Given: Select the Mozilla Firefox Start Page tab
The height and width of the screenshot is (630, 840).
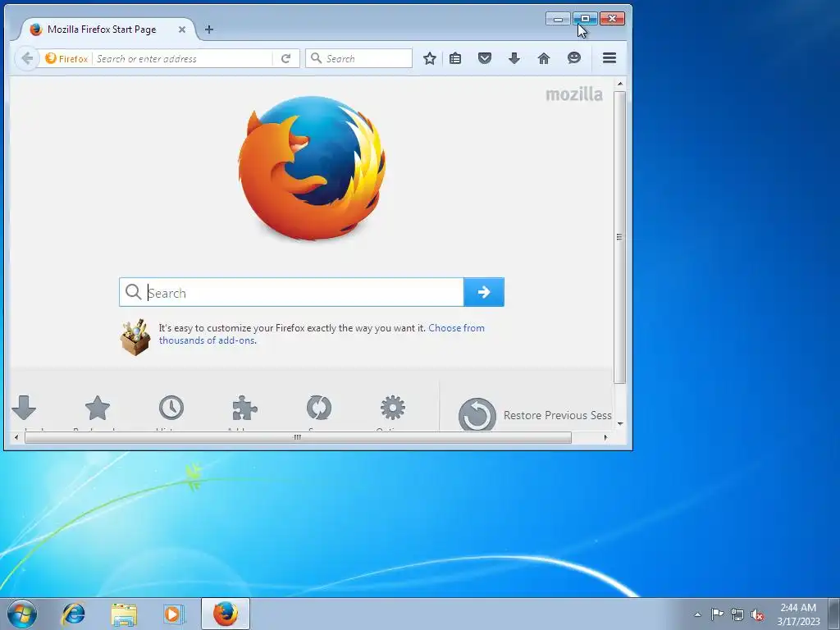Looking at the screenshot, I should click(102, 30).
